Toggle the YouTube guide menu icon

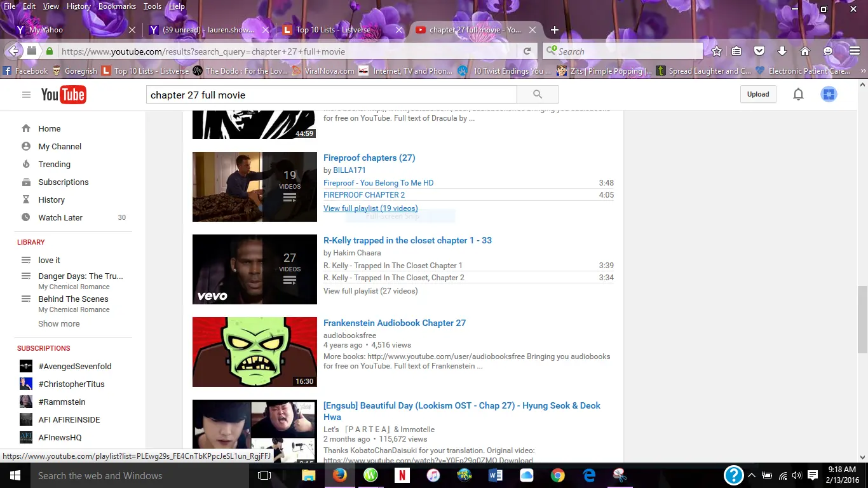pos(26,95)
